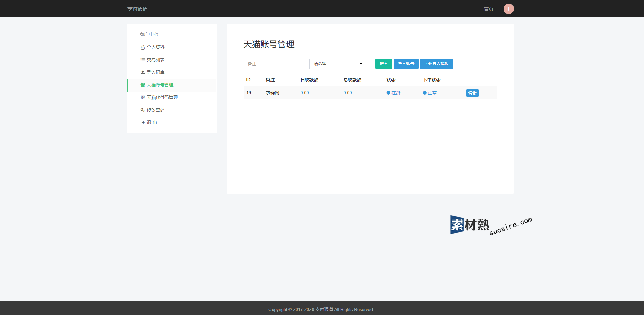Screen dimensions: 644x315
Task: Click the 下载导入模板 button
Action: (x=437, y=64)
